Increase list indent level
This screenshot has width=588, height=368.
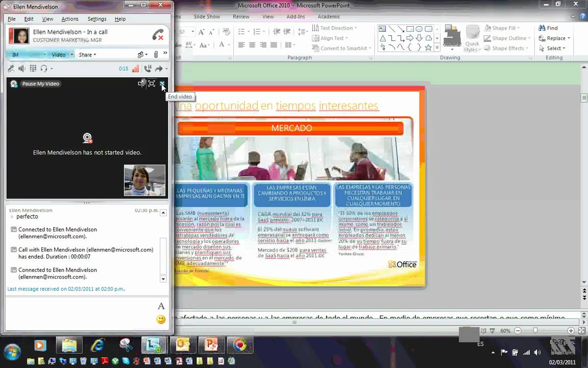point(287,32)
